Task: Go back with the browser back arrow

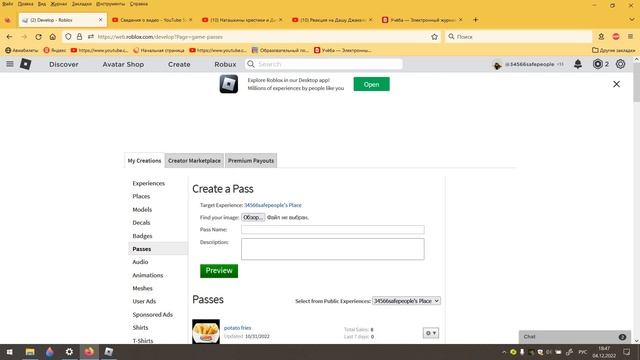Action: point(9,37)
